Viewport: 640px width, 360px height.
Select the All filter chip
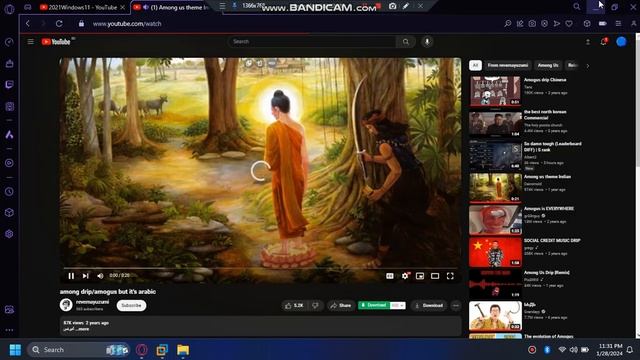pyautogui.click(x=475, y=65)
